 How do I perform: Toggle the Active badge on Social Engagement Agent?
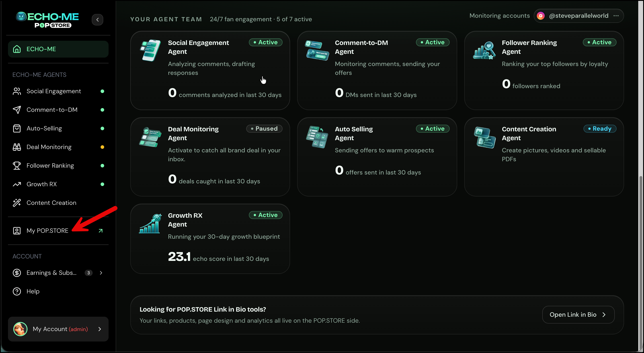[265, 42]
